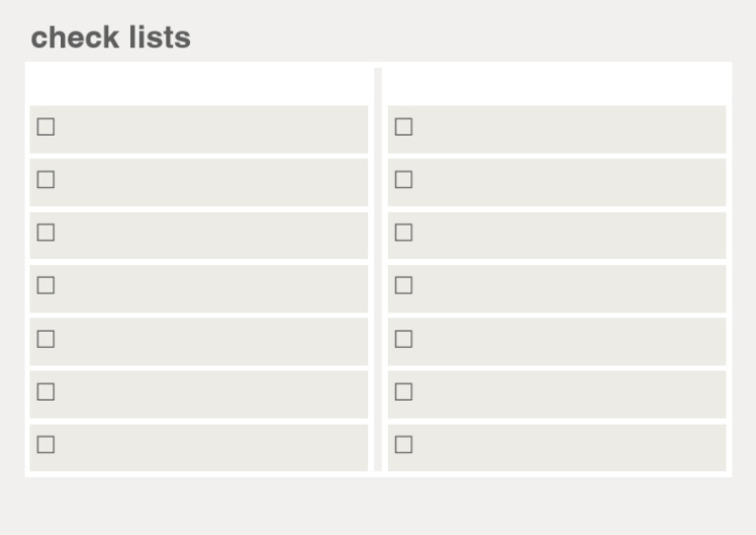Viewport: 756px width, 535px height.
Task: Tick the last checkbox in the left list
Action: click(45, 444)
